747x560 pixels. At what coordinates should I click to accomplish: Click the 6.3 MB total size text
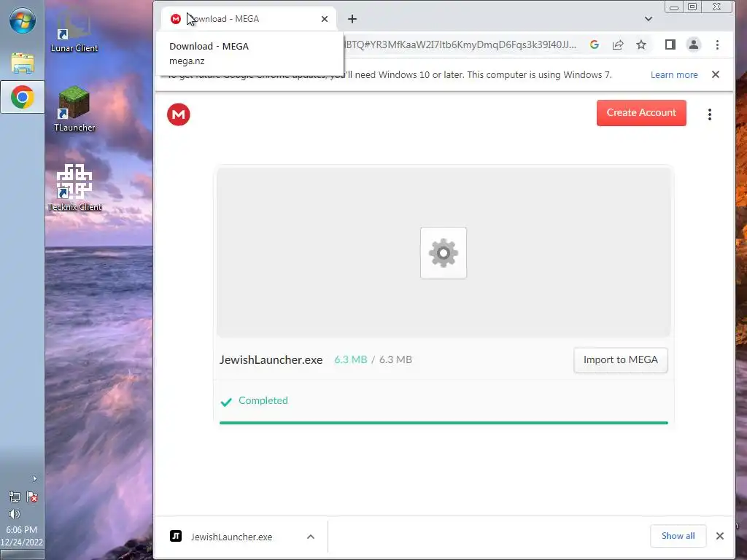[395, 359]
